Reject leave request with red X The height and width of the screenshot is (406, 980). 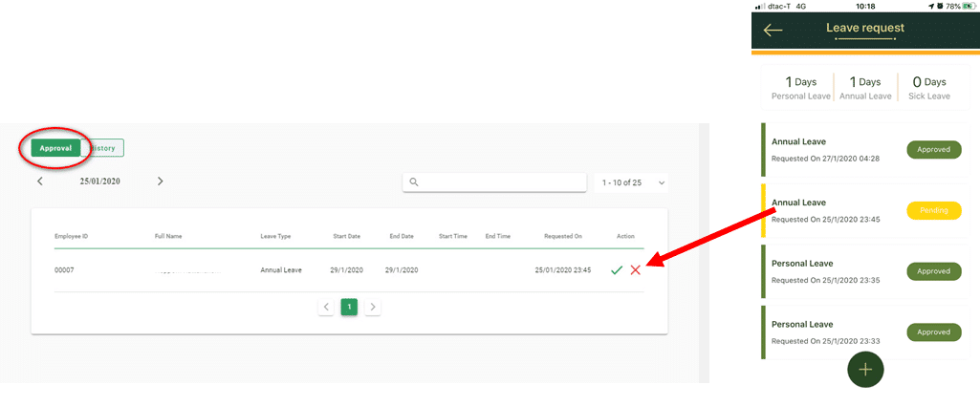(x=635, y=270)
